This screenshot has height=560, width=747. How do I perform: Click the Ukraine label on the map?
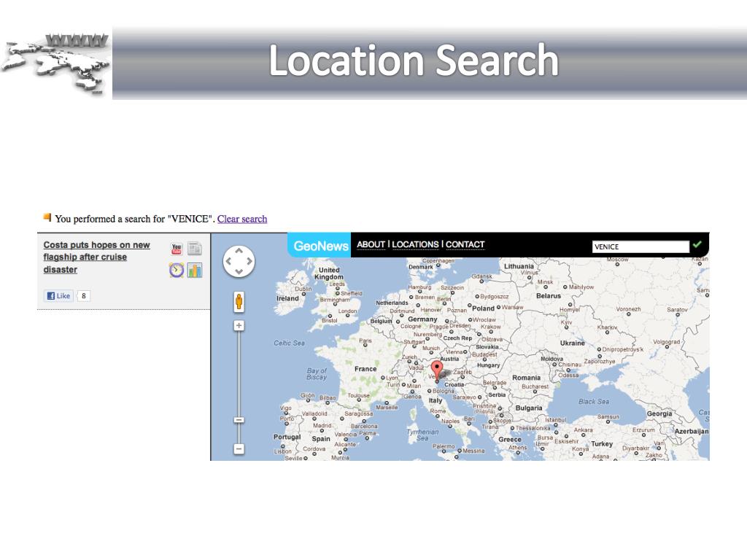[x=572, y=343]
